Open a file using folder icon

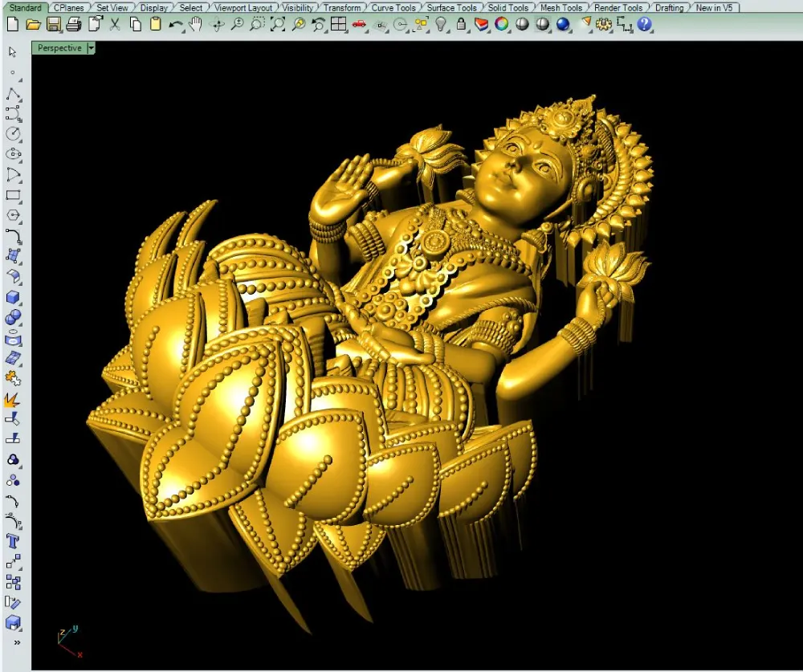(x=33, y=24)
